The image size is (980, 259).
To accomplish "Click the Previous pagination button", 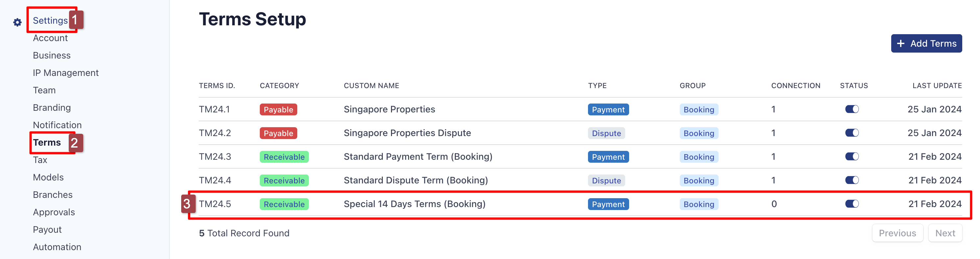I will [x=897, y=233].
